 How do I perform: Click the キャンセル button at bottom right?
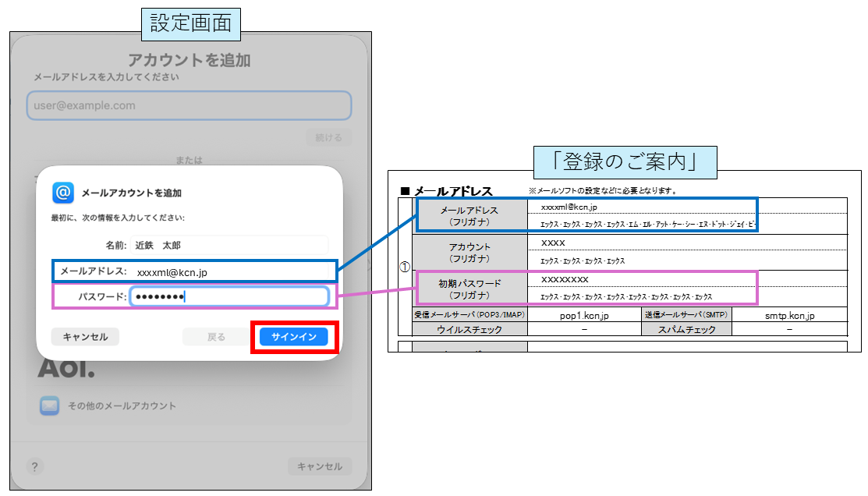point(320,466)
